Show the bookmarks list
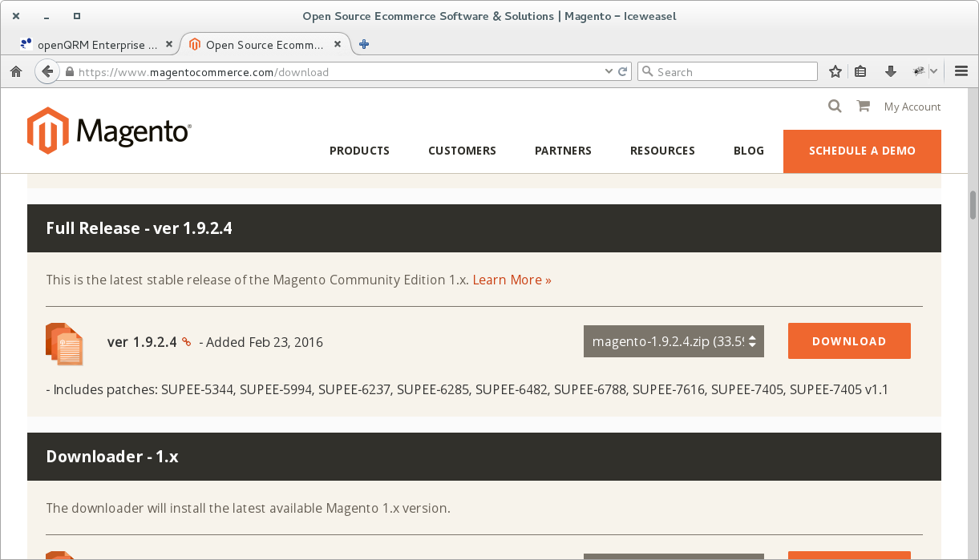Screen dimensions: 979x560 pos(860,71)
